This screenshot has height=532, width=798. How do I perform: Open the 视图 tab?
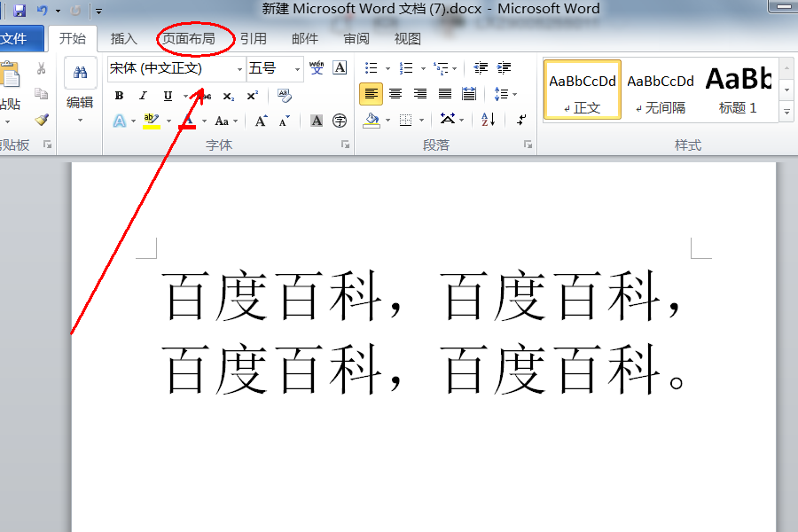coord(408,39)
